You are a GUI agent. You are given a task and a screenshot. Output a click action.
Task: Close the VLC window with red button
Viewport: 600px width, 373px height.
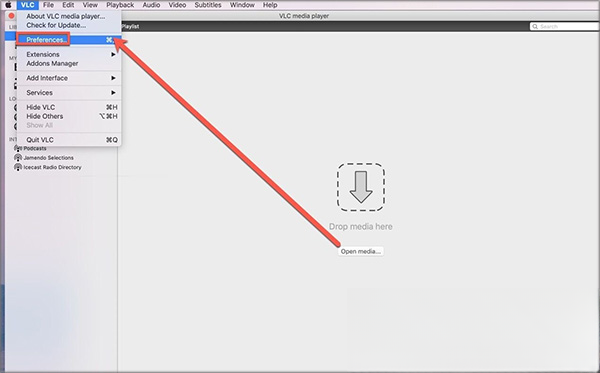tap(11, 16)
